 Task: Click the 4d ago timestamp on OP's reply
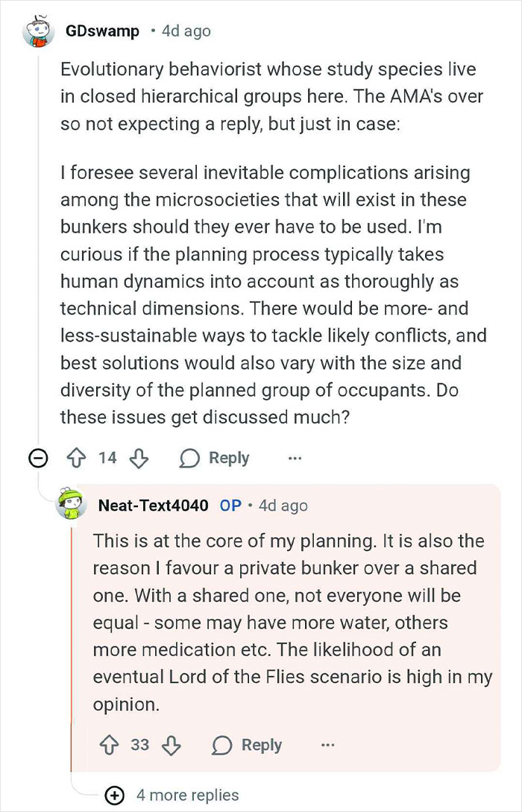[x=283, y=506]
